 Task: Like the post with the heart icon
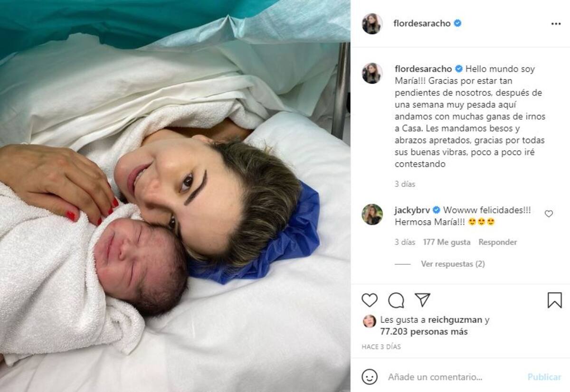pyautogui.click(x=370, y=300)
